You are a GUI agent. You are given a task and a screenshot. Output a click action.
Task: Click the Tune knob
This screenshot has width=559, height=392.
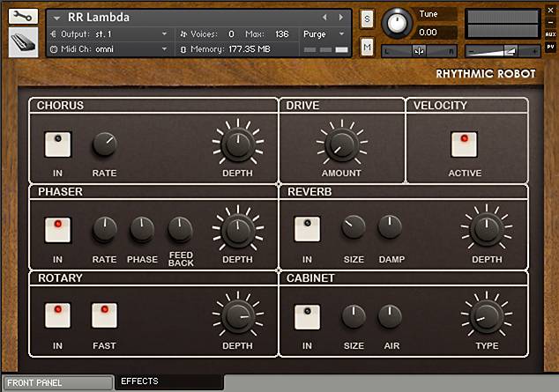(x=397, y=23)
